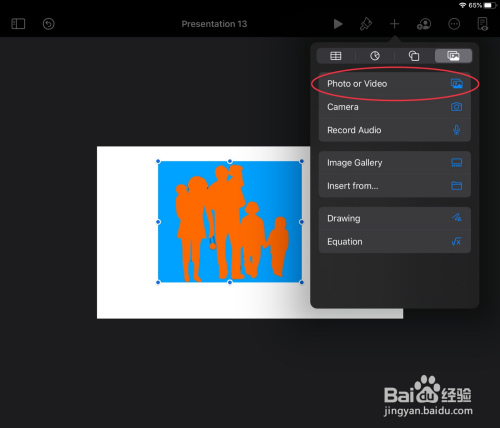
Task: Choose Insert from... option
Action: (x=395, y=186)
